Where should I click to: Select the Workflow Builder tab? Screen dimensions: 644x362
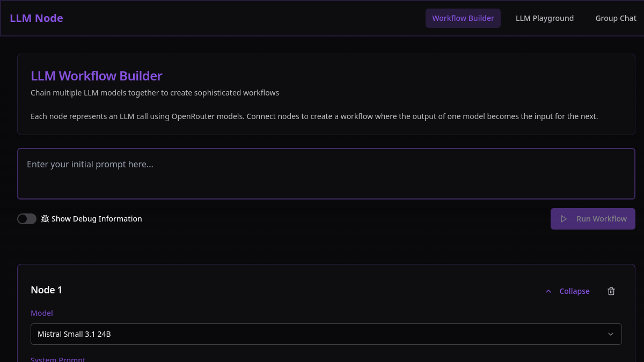pyautogui.click(x=463, y=18)
